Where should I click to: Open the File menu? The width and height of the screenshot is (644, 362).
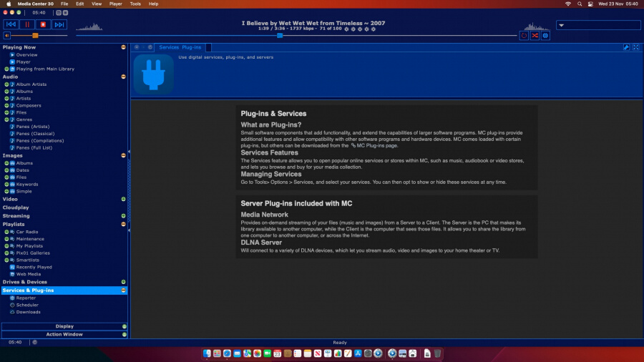pyautogui.click(x=64, y=4)
